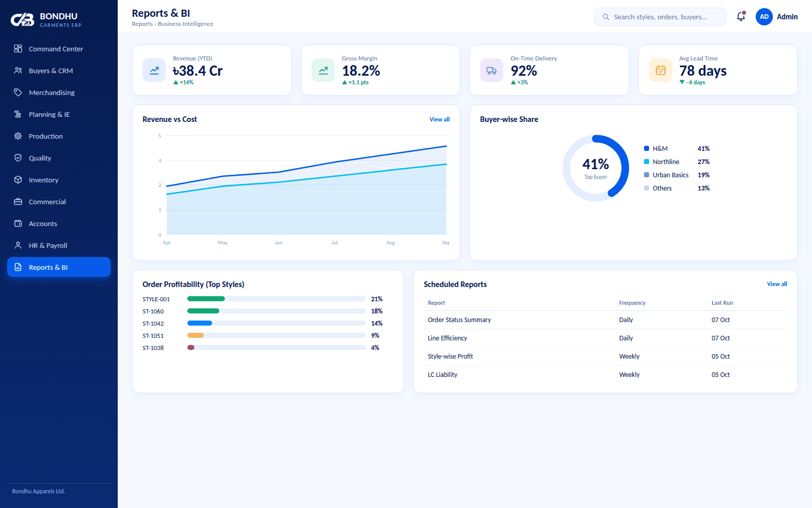Click the Gross Margin card icon

pos(323,70)
